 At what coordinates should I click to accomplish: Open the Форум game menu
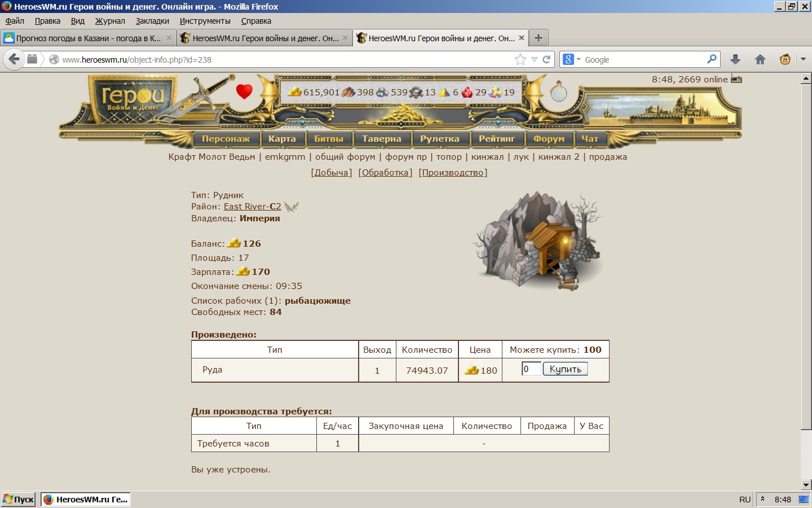pos(549,139)
